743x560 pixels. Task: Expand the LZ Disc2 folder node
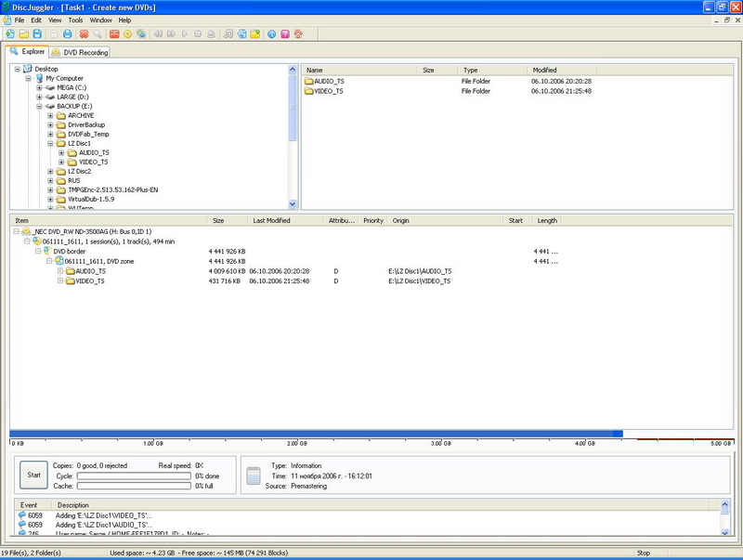50,172
